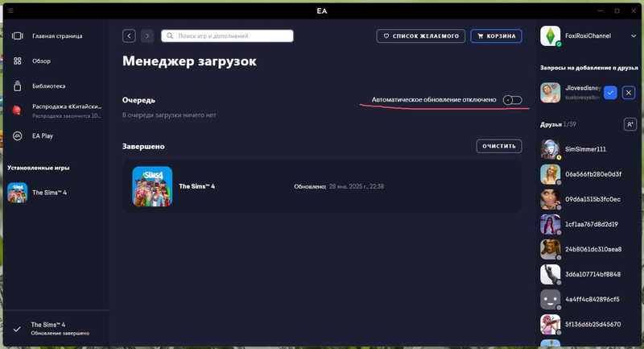
Task: Click avatar of 09d6a1515b3fc0ec
Action: [x=551, y=199]
